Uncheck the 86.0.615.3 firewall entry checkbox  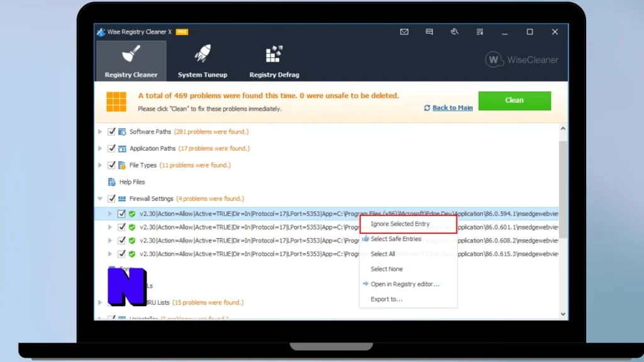click(x=121, y=254)
